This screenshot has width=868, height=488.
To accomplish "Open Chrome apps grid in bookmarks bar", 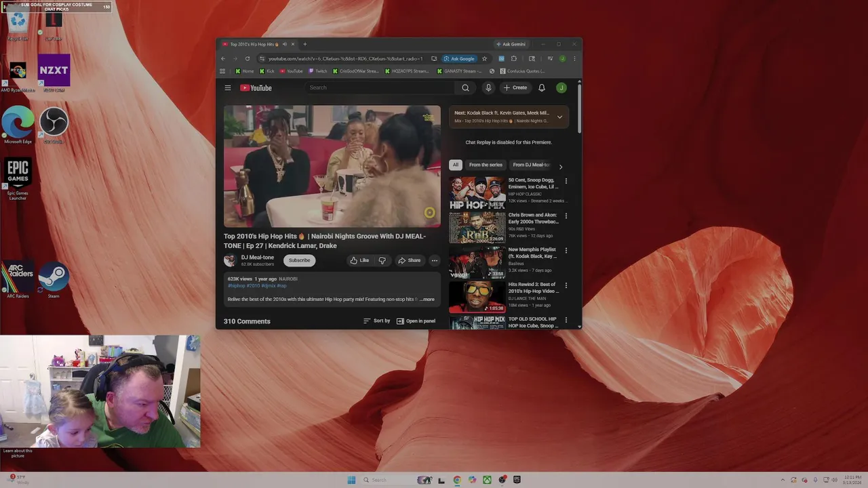I will 222,70.
